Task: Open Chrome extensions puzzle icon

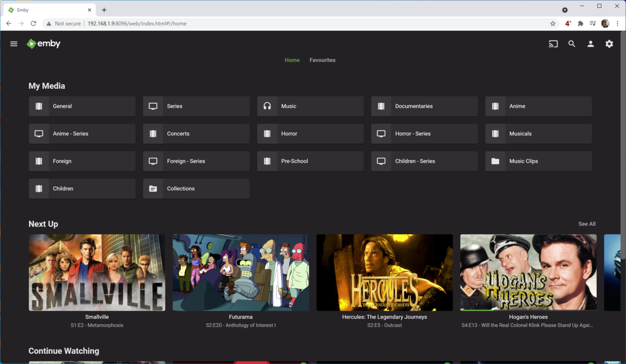Action: [580, 23]
